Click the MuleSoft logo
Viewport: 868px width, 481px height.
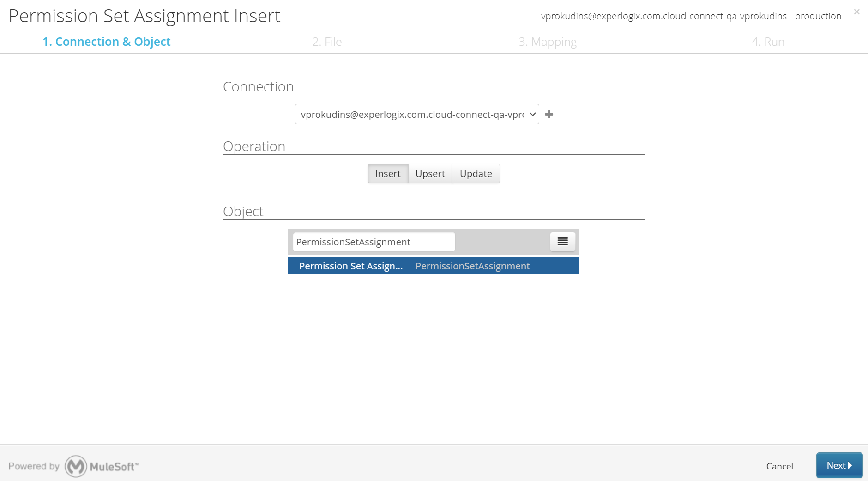(102, 466)
